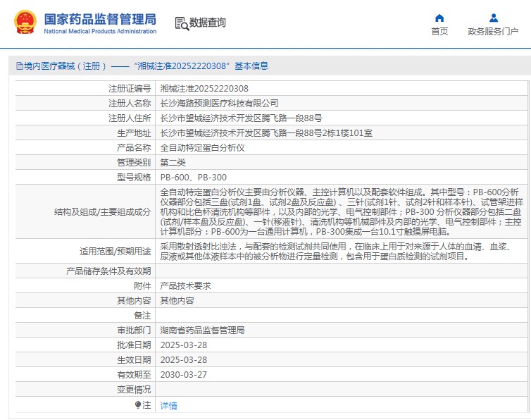Click model value PB-600、PB-300
Image resolution: width=531 pixels, height=420 pixels.
(194, 178)
